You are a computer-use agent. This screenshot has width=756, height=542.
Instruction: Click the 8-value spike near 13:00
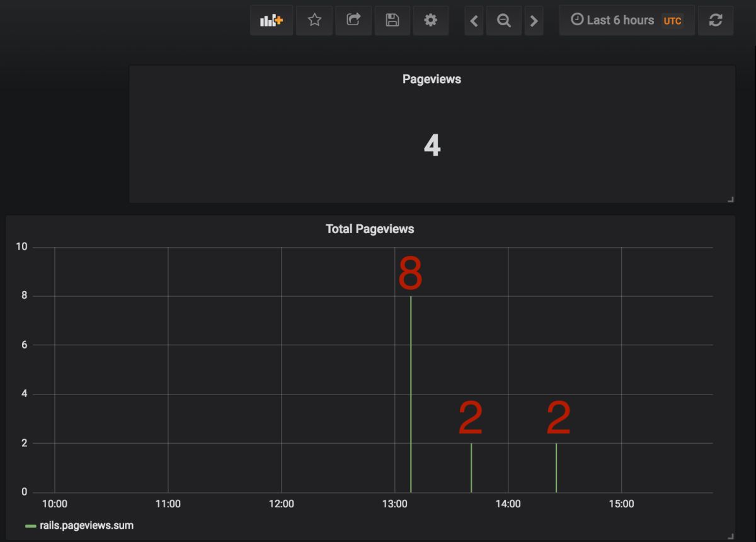pyautogui.click(x=411, y=394)
